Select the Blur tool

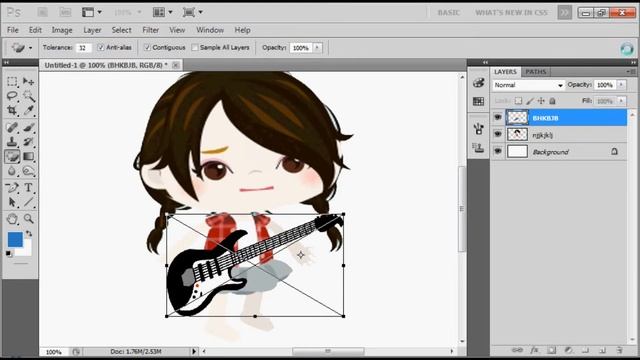(x=12, y=171)
